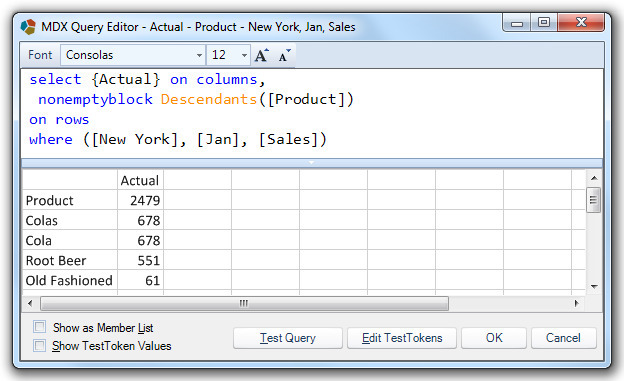Click the Descendants keyword in query
Viewport: 624px width, 381px height.
[x=209, y=99]
